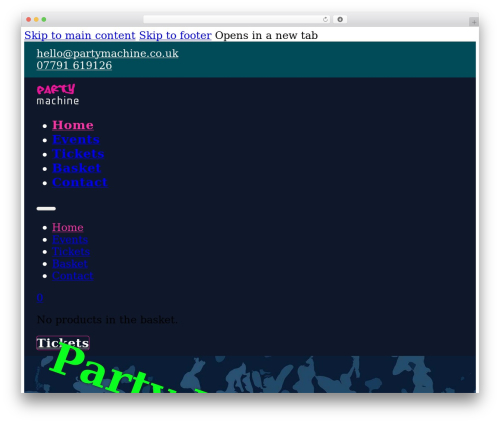Click the Opens in a new tab text

point(266,35)
